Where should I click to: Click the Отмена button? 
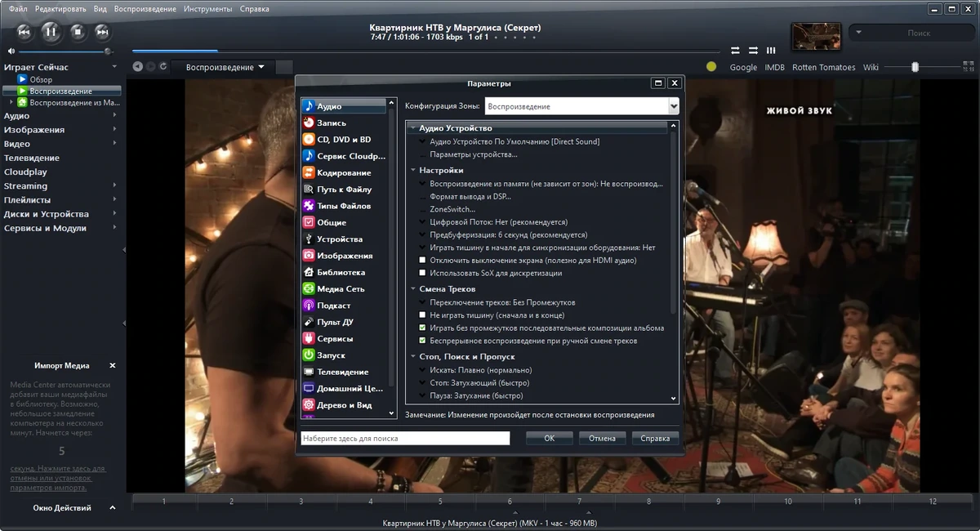[603, 439]
